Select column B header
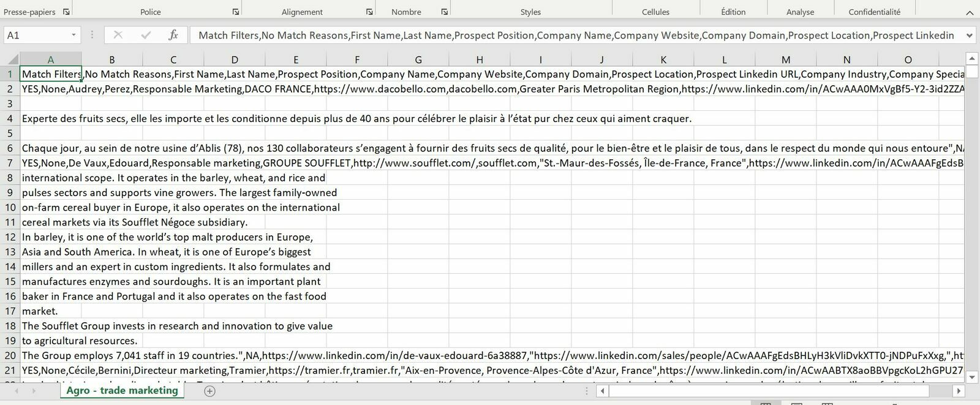Screen dimensions: 980x405 click(x=112, y=59)
